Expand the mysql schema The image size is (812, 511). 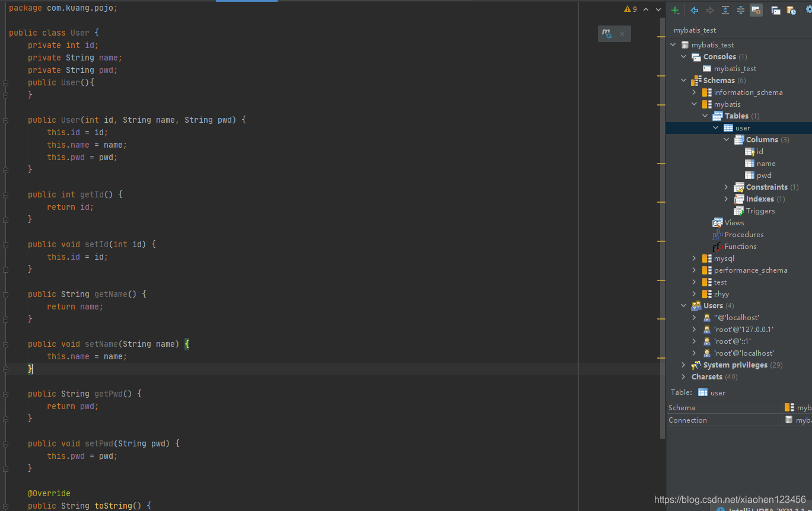pos(694,258)
